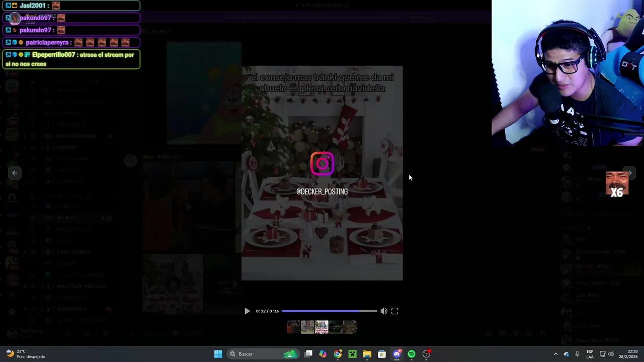644x362 pixels.
Task: Click the OneDrive cloud tray icon
Action: [567, 354]
